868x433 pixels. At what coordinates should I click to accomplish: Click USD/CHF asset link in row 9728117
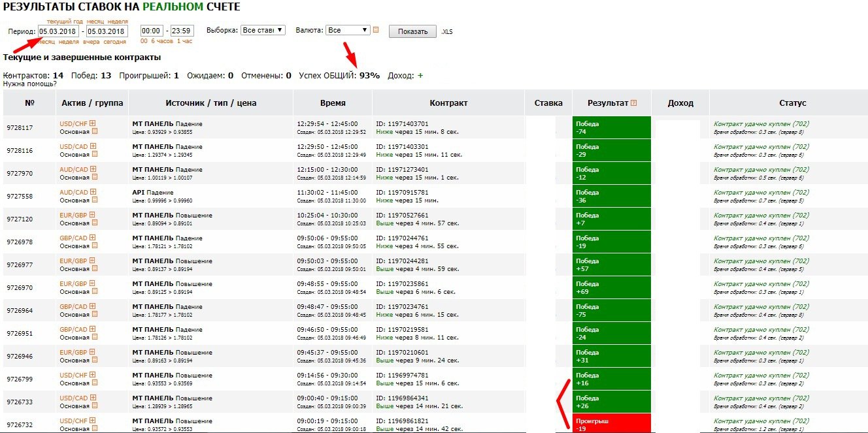point(74,123)
